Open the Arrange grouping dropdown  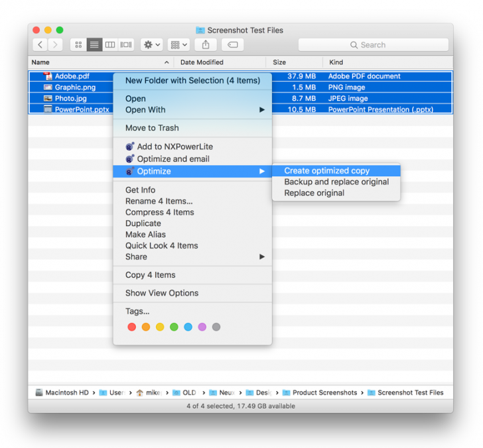point(178,45)
